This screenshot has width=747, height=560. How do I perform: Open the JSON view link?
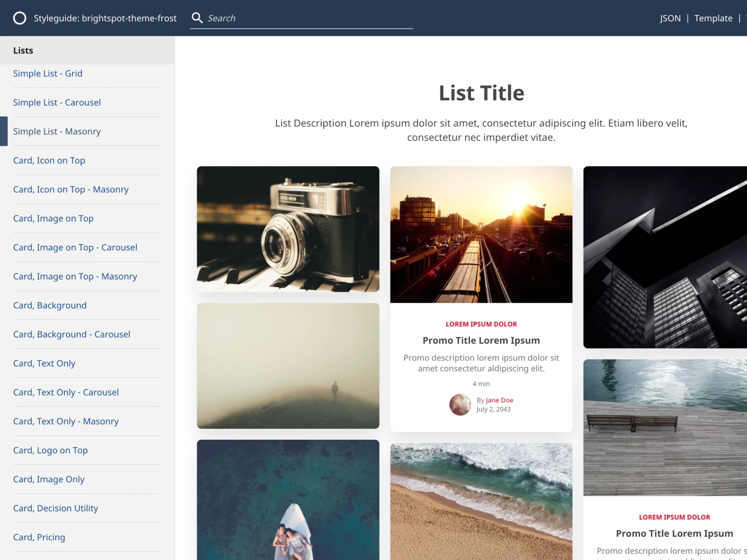[x=670, y=18]
